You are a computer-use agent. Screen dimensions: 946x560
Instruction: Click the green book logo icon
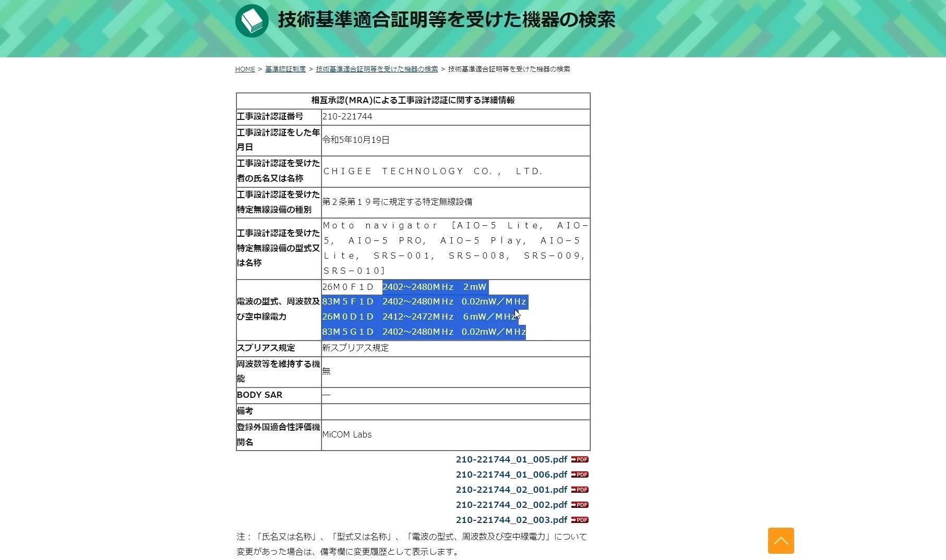pyautogui.click(x=252, y=21)
